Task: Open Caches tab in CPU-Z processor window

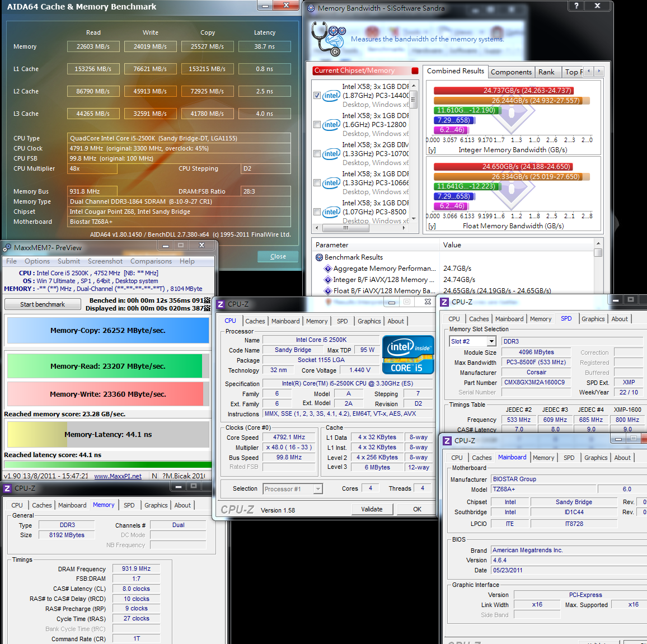Action: tap(255, 321)
